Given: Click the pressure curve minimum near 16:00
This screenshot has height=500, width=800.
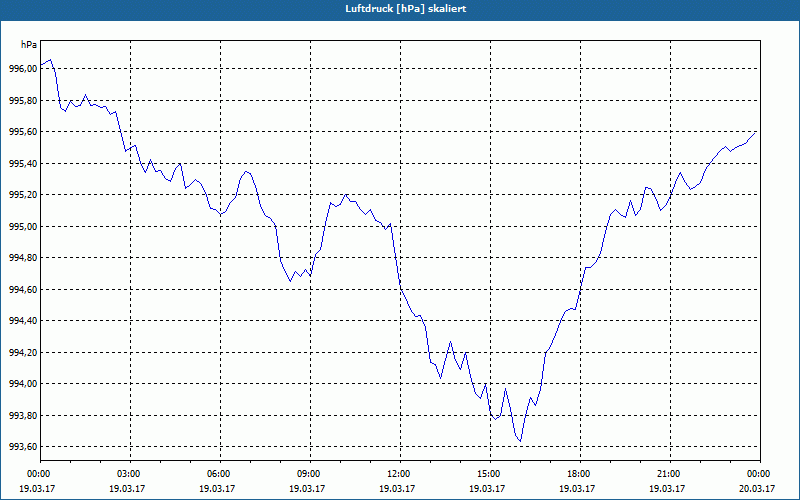Looking at the screenshot, I should [x=520, y=441].
